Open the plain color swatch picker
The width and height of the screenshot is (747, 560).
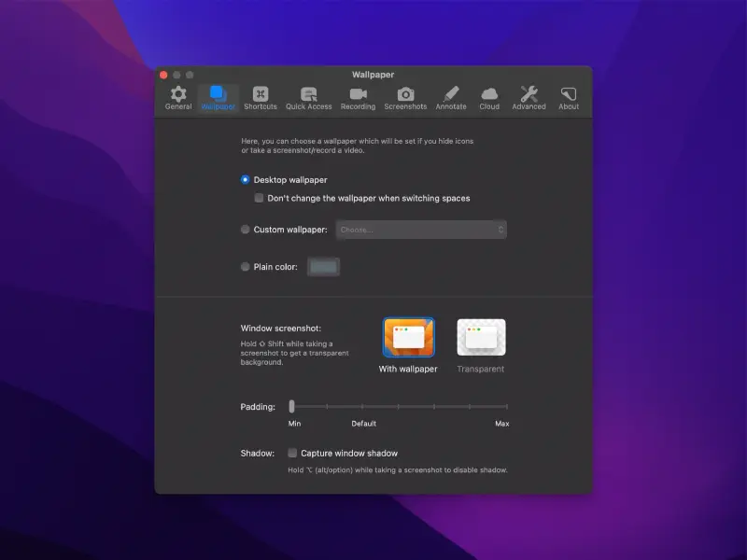coord(322,266)
